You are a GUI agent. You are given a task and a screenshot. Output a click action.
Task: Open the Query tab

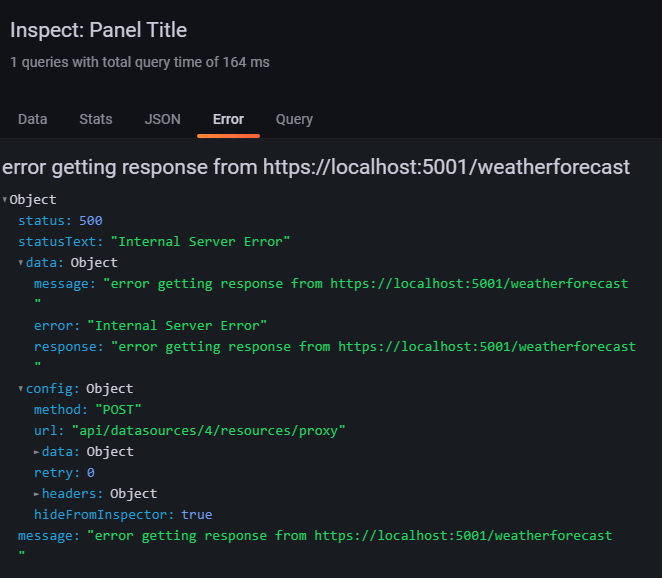tap(294, 119)
